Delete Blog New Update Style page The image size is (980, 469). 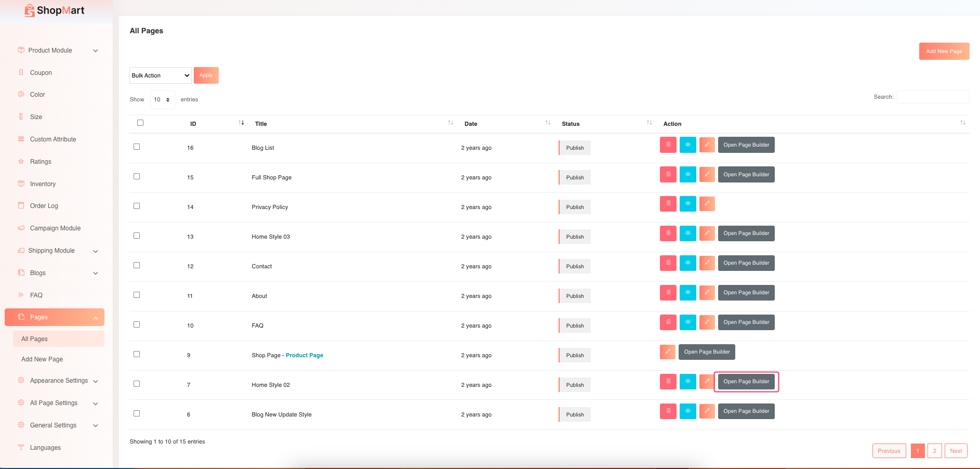(x=668, y=411)
